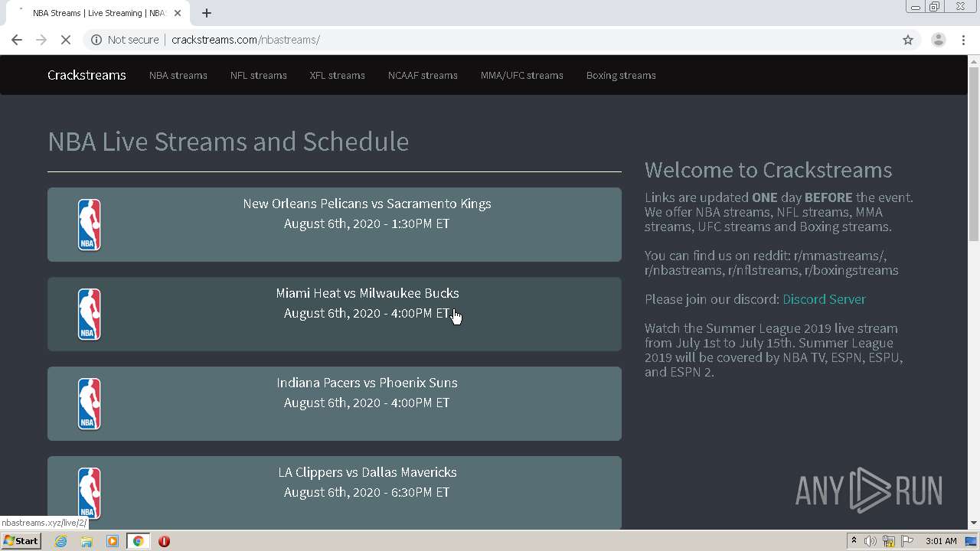The image size is (980, 551).
Task: Stop loading the page
Action: 66,40
